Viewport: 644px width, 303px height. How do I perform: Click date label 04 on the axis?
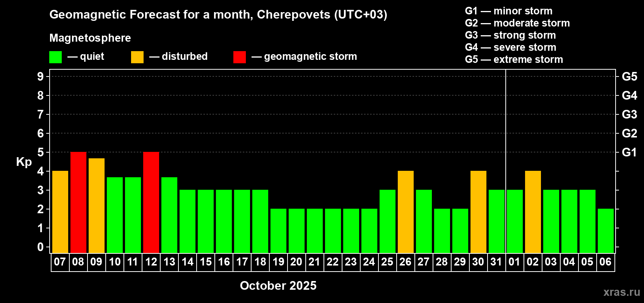pyautogui.click(x=569, y=262)
